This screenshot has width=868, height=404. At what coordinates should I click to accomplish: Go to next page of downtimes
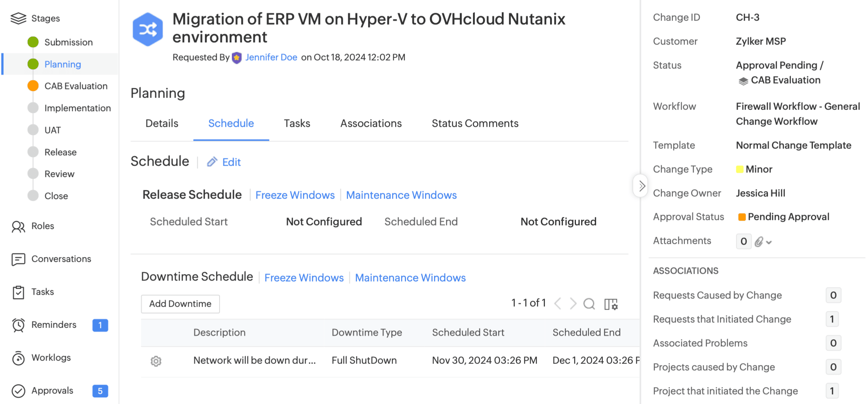tap(573, 303)
